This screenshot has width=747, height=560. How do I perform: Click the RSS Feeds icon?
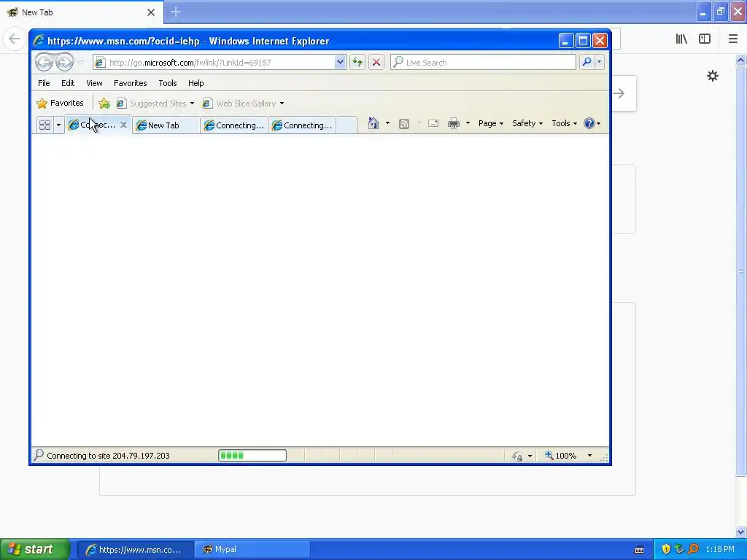404,124
